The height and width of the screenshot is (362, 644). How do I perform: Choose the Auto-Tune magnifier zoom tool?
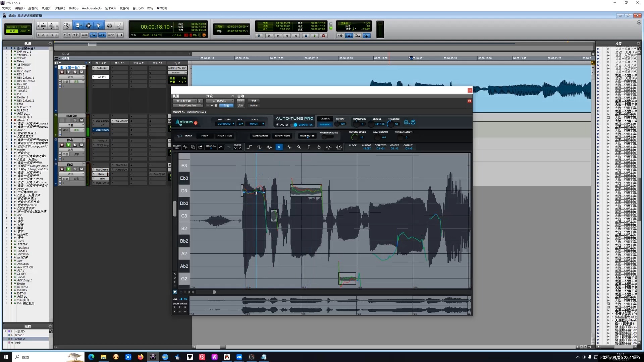299,147
